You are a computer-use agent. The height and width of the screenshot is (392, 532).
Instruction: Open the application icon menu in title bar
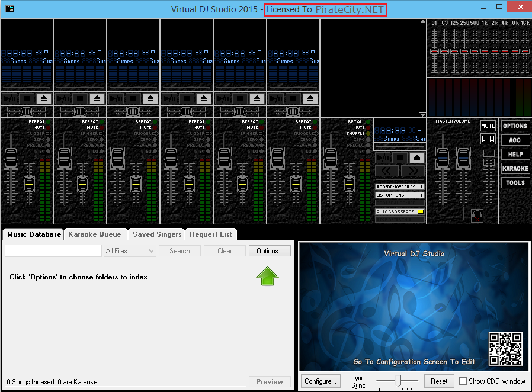point(9,8)
